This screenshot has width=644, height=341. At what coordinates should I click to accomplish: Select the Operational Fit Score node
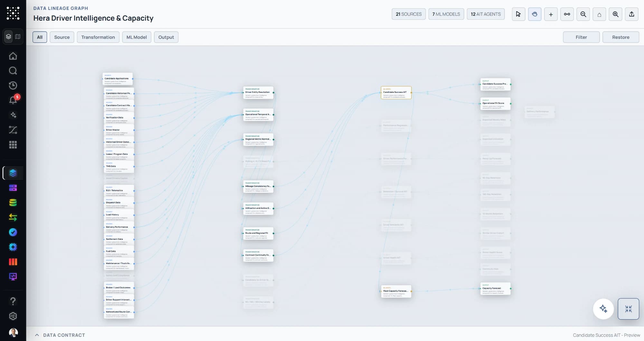click(495, 103)
